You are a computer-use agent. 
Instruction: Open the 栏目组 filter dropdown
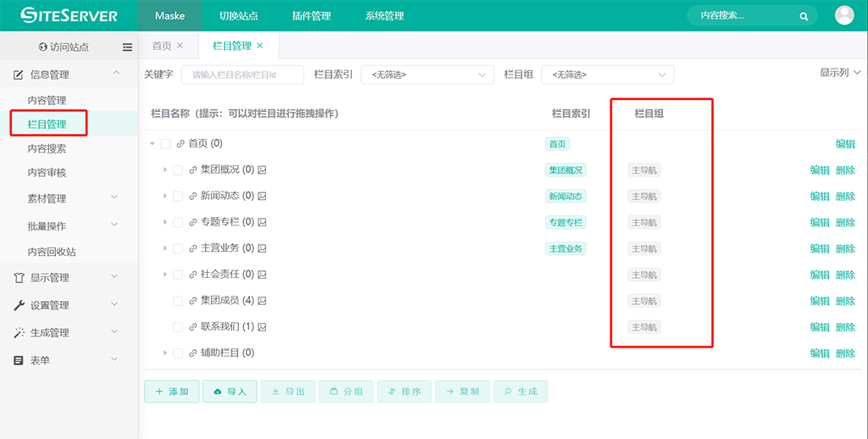click(607, 75)
